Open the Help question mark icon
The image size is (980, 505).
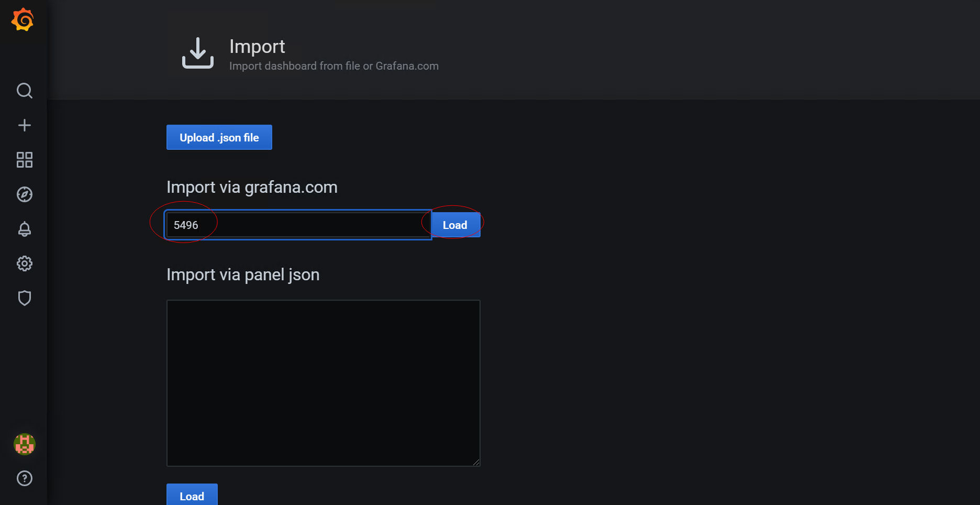click(25, 478)
